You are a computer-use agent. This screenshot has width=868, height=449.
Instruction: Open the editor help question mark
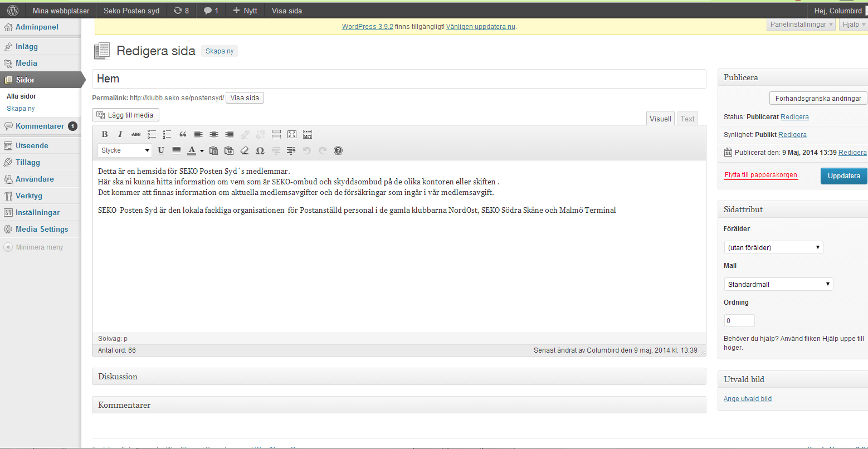coord(338,150)
